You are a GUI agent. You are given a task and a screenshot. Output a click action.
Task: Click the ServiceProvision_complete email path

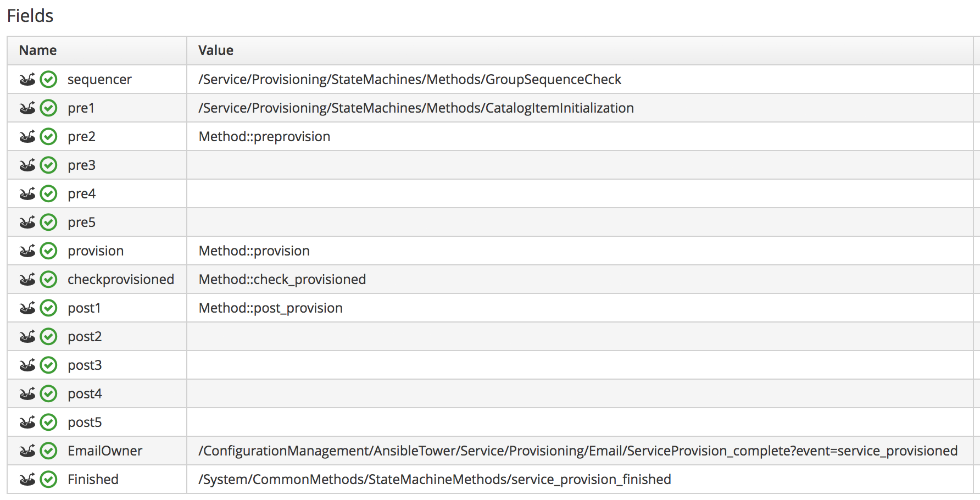577,451
